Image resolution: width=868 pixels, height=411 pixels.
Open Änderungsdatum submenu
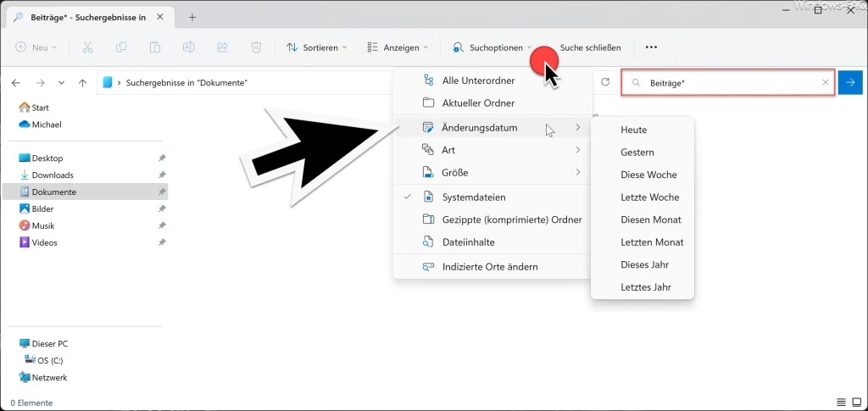[492, 128]
